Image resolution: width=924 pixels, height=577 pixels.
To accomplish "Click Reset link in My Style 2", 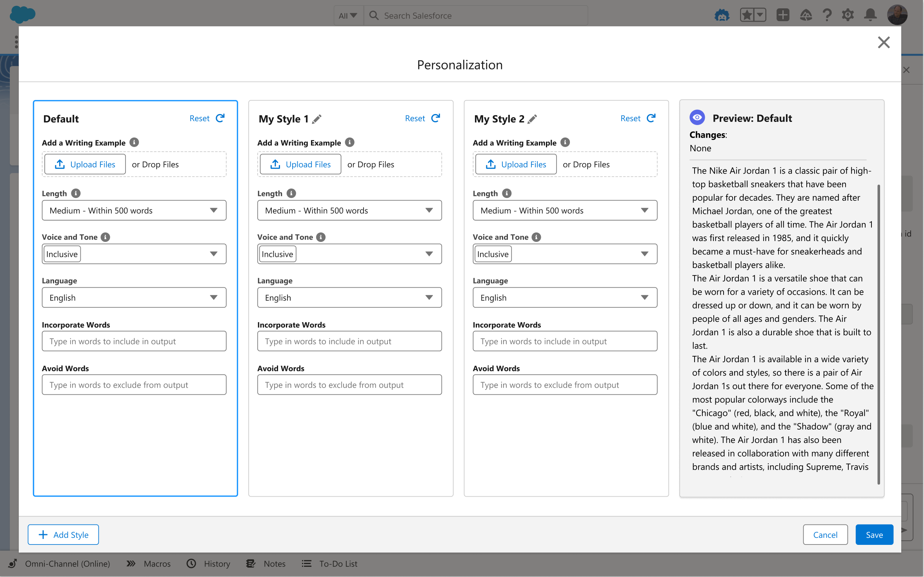I will (630, 118).
